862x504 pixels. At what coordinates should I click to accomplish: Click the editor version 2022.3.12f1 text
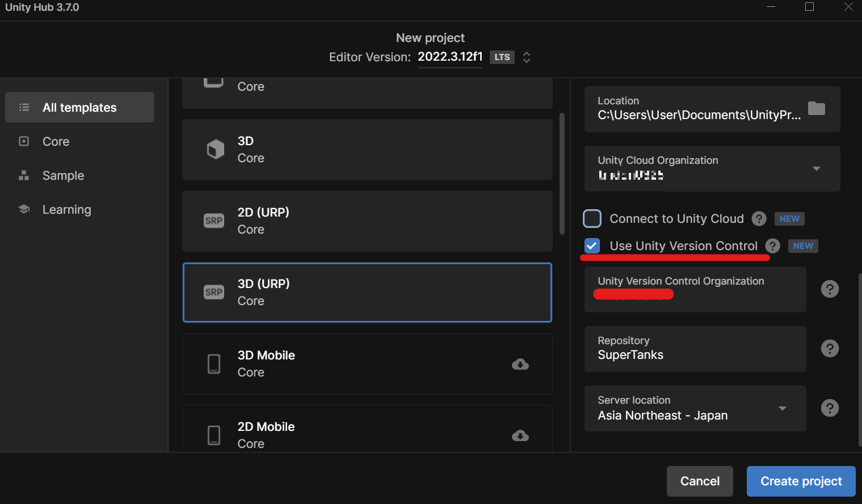450,57
